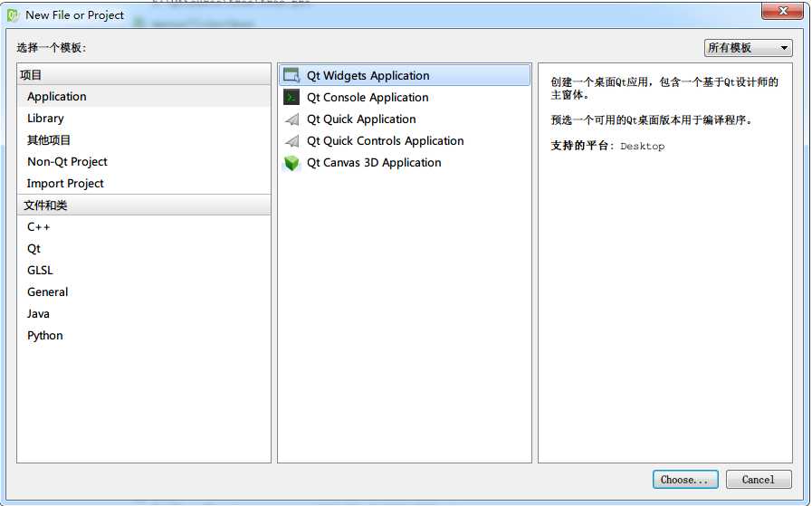Select the Non-Qt Project category
The height and width of the screenshot is (506, 812).
144,162
